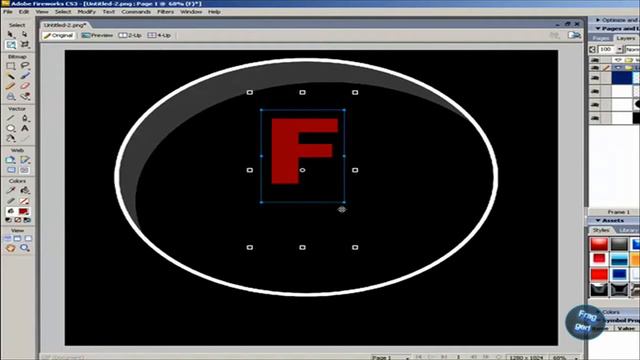
Task: Select the Slice tool
Action: tap(24, 160)
